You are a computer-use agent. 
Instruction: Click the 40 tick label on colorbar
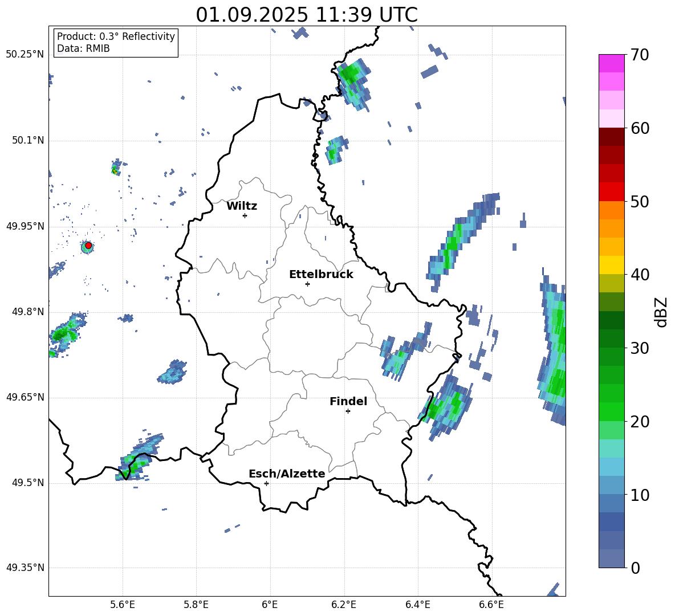click(640, 275)
